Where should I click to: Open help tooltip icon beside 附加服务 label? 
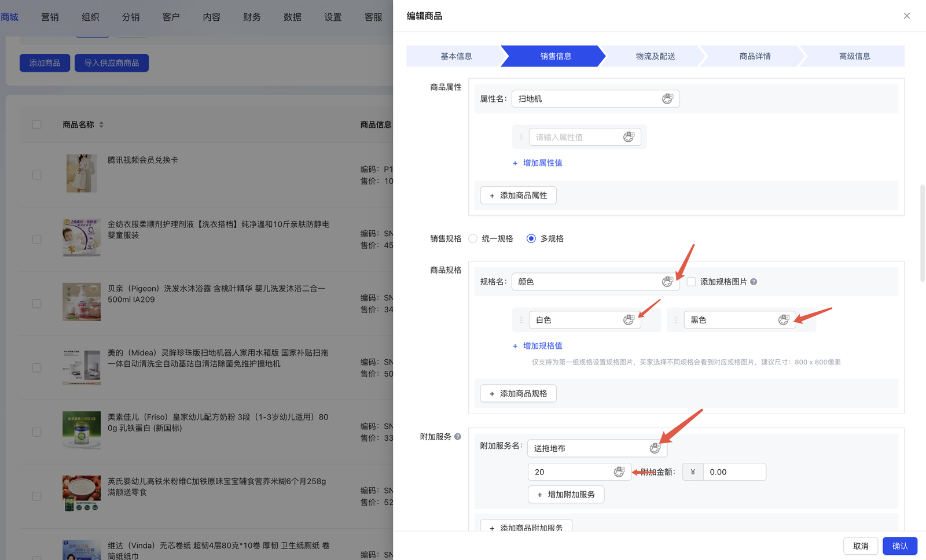point(458,437)
